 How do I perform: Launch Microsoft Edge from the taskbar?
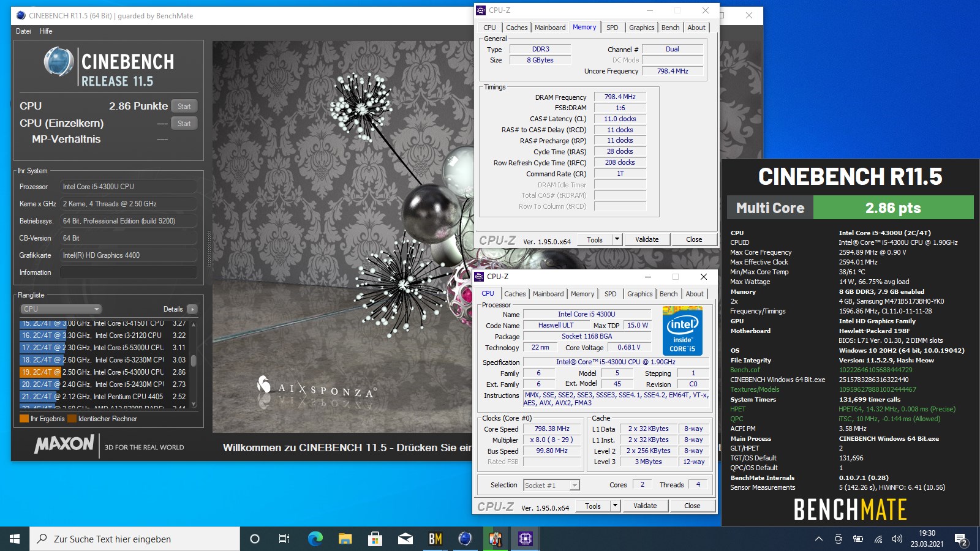315,539
